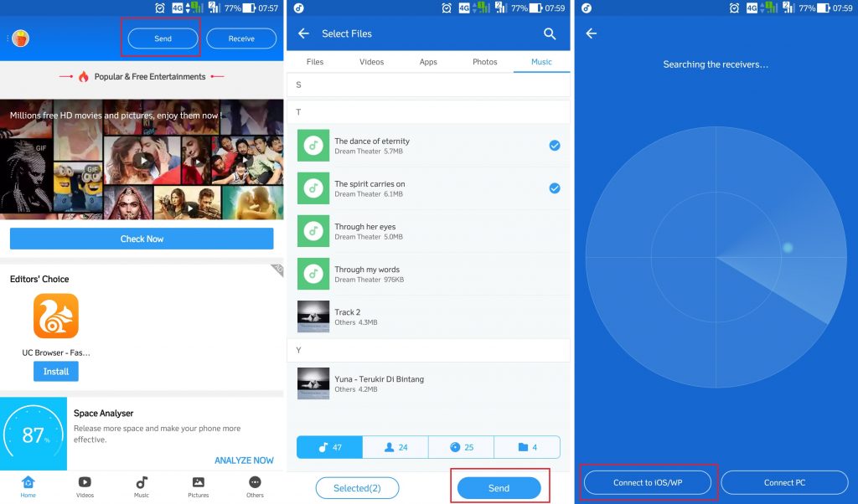Switch to the Videos tab
The height and width of the screenshot is (504, 858).
coord(371,62)
